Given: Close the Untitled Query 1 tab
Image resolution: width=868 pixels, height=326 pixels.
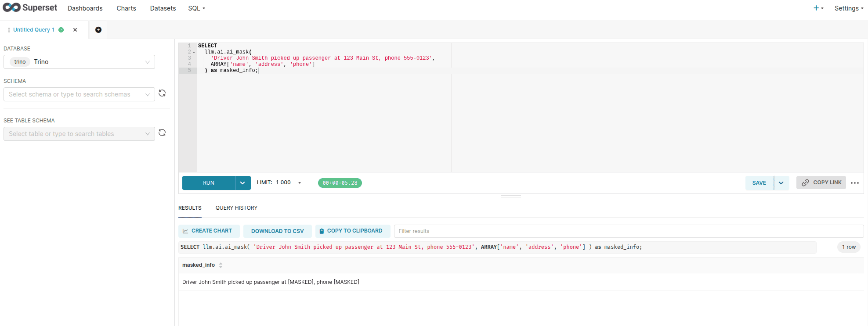Looking at the screenshot, I should [x=75, y=30].
